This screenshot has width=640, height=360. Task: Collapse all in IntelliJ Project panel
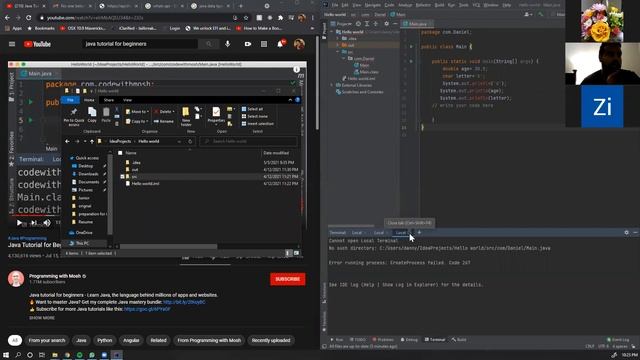click(x=376, y=24)
